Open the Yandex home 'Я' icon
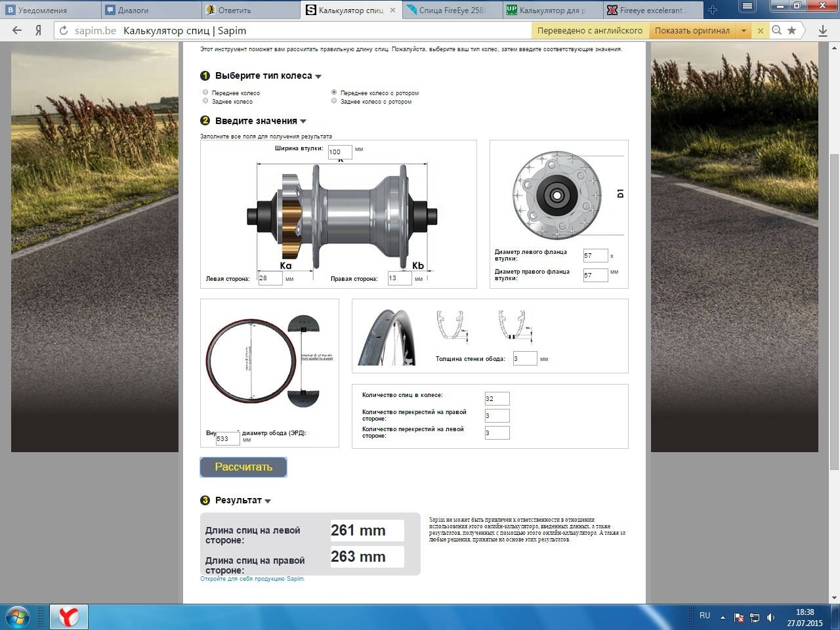Viewport: 840px width, 630px height. pos(38,30)
